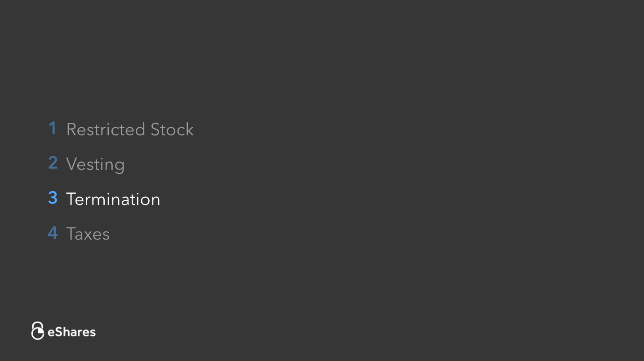Click the word "Restricted" in the list
644x361 pixels.
click(106, 129)
